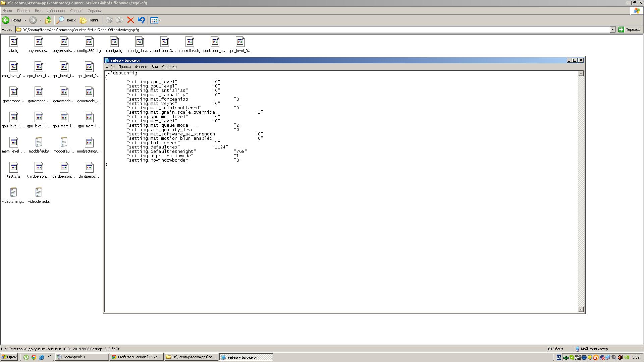Click the Up folder toolbar icon
The height and width of the screenshot is (362, 644).
tap(48, 20)
